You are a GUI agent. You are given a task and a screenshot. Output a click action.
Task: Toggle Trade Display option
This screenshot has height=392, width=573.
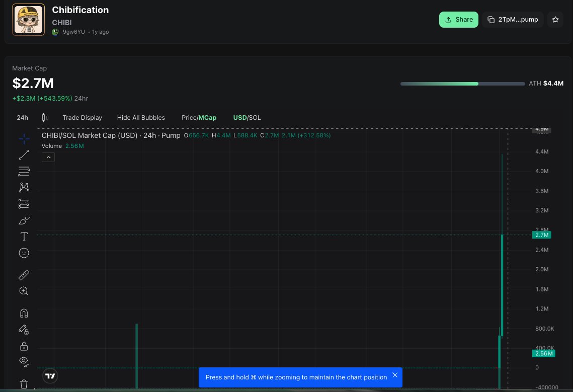click(x=82, y=117)
